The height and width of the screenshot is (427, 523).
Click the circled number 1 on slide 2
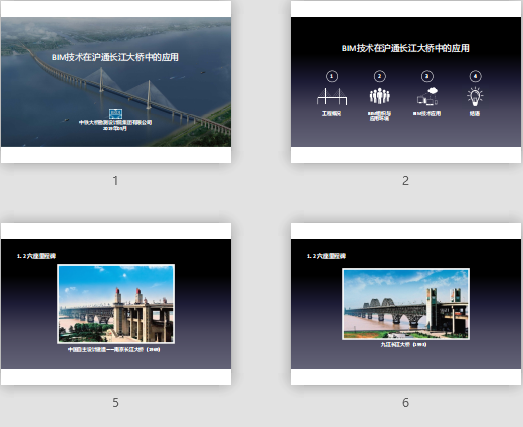point(332,76)
